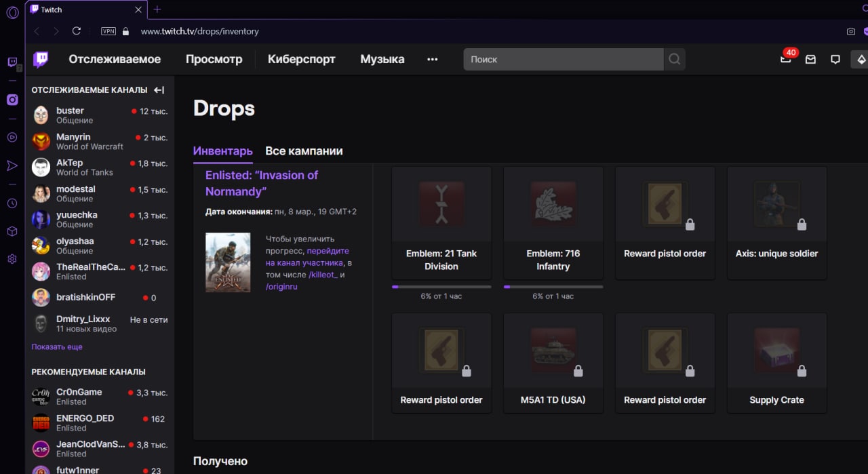Expand list with Показать еще
This screenshot has width=868, height=474.
(x=57, y=347)
